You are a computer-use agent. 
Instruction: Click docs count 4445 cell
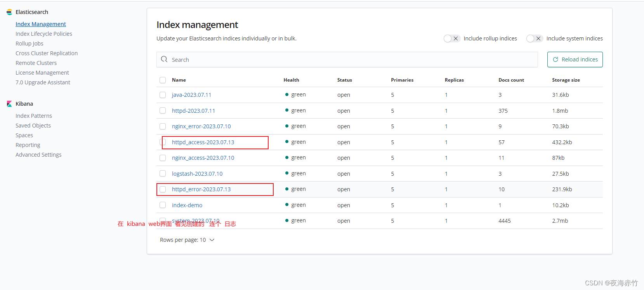click(x=505, y=221)
